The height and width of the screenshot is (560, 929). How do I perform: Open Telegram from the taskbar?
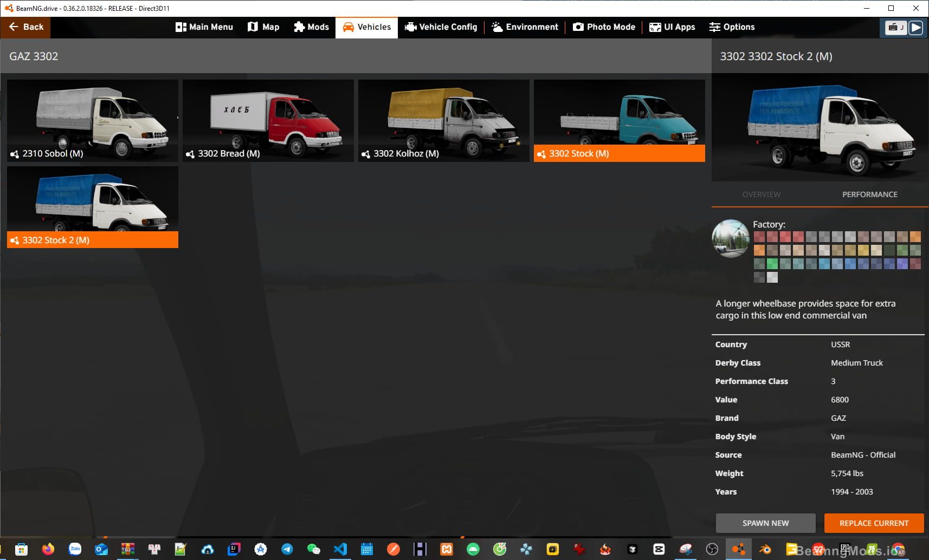[287, 549]
